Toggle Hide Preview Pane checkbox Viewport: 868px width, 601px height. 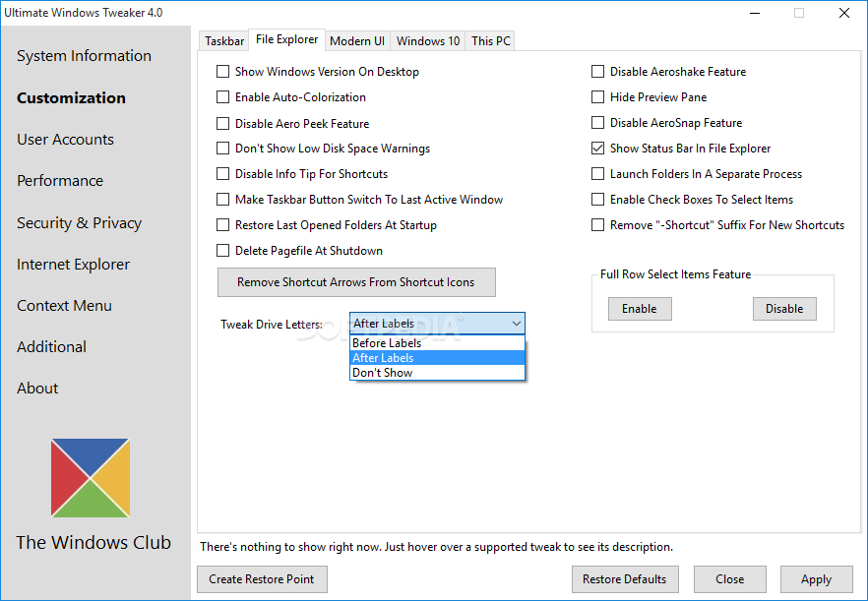tap(598, 96)
